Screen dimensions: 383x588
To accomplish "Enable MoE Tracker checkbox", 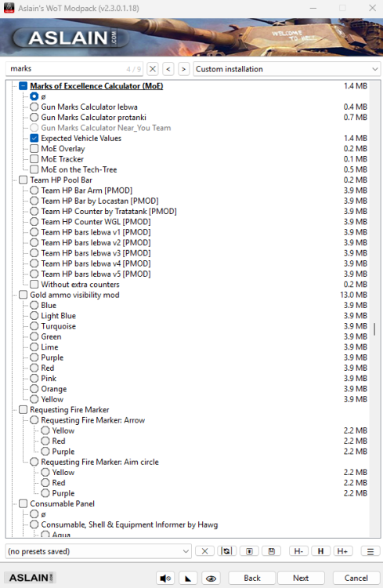I will click(x=34, y=159).
